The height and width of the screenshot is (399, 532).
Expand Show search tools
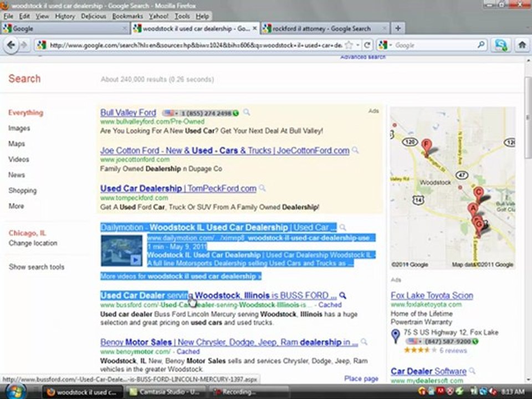(x=37, y=267)
